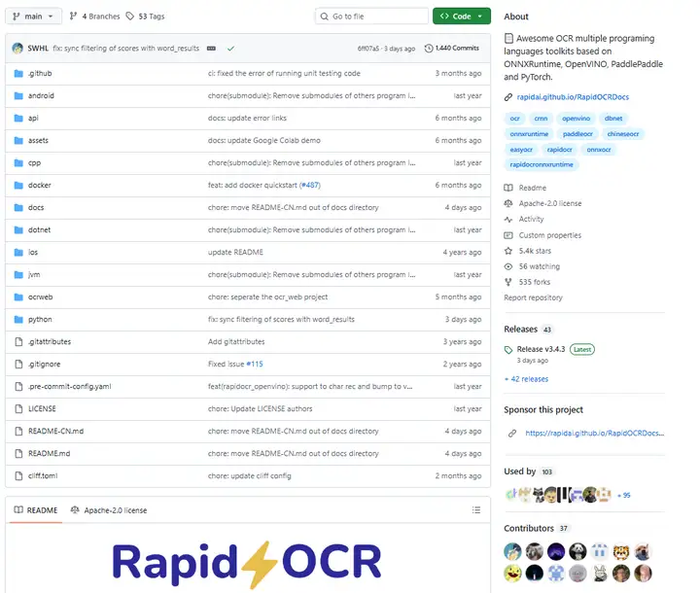Click the cliff.toml file icon
Viewport: 700px width, 593px height.
[18, 475]
